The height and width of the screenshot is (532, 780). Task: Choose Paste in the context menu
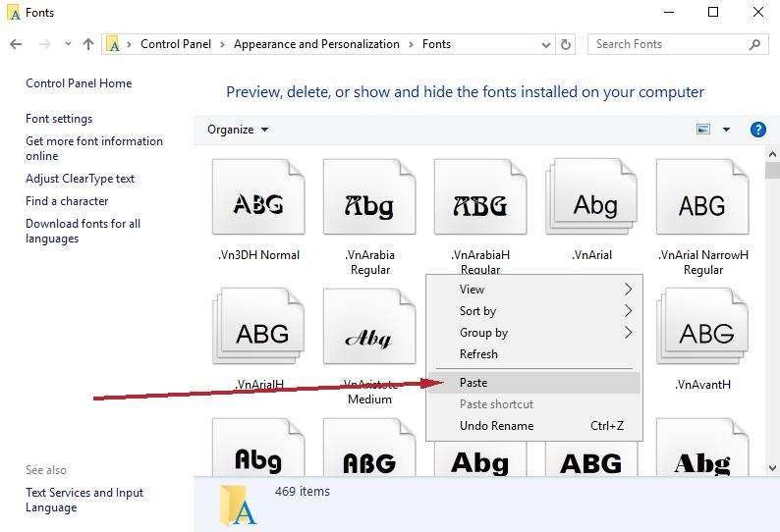point(534,383)
